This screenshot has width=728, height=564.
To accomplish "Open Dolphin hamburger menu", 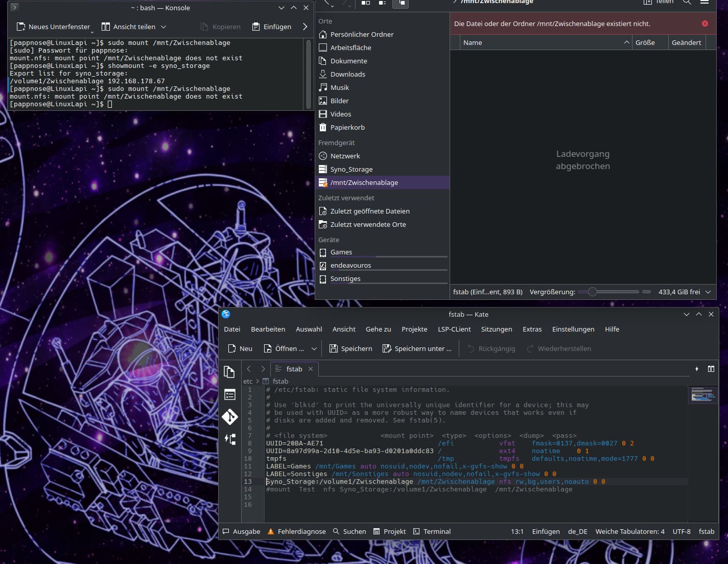I will [x=704, y=2].
